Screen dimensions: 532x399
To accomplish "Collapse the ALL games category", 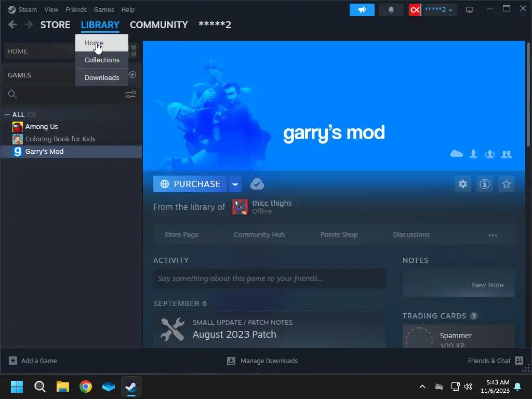I will 7,115.
